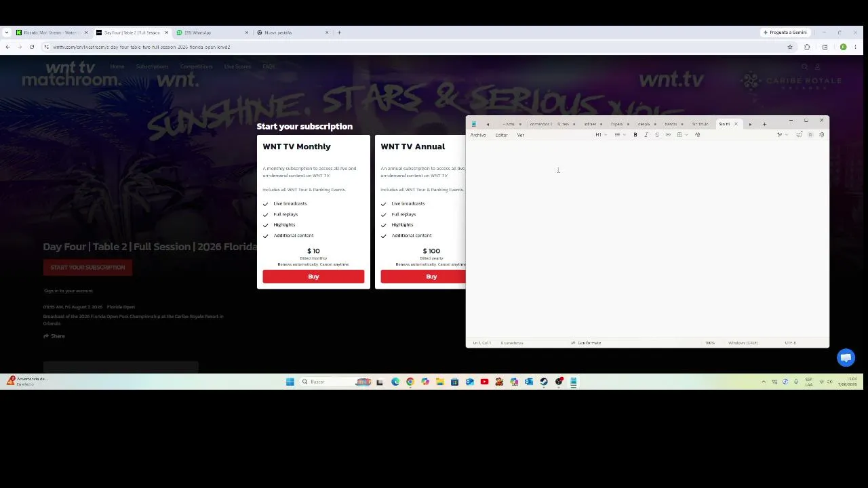Click the UTF-8 encoding in status bar
The width and height of the screenshot is (868, 488).
click(790, 343)
